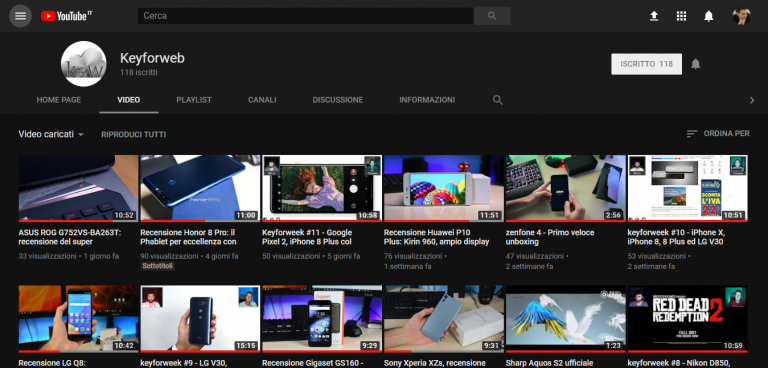The height and width of the screenshot is (368, 768).
Task: Click the ISCRITTO 118 button
Action: coord(647,64)
